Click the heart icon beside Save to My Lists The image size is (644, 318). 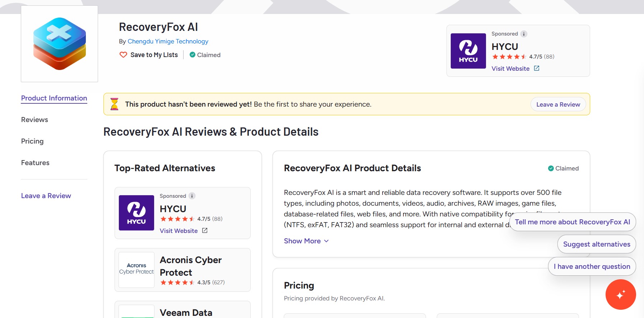(123, 55)
